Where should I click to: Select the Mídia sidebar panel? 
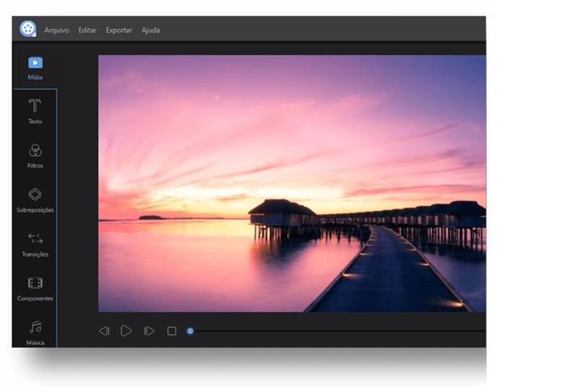tap(36, 68)
